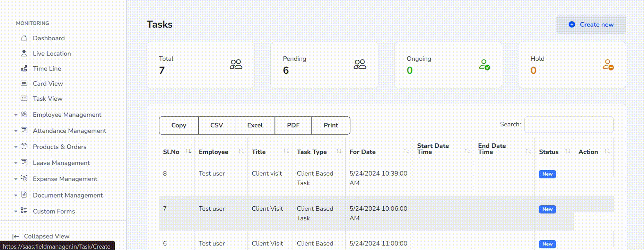
Task: Expand Employee Management caret
Action: click(x=16, y=115)
